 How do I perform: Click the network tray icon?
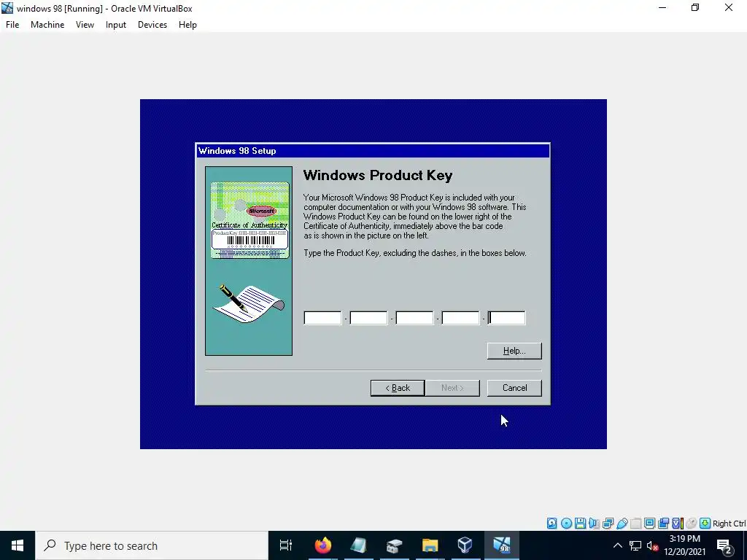click(x=635, y=545)
